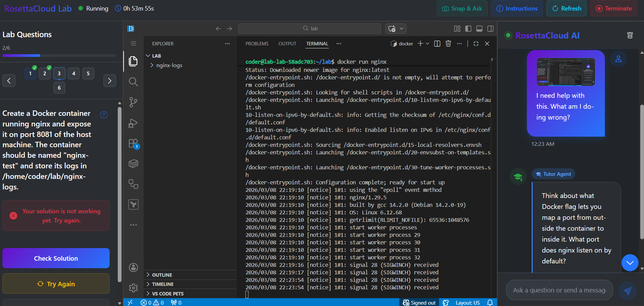The image size is (644, 306).
Task: Maximize the terminal panel size
Action: pos(476,44)
